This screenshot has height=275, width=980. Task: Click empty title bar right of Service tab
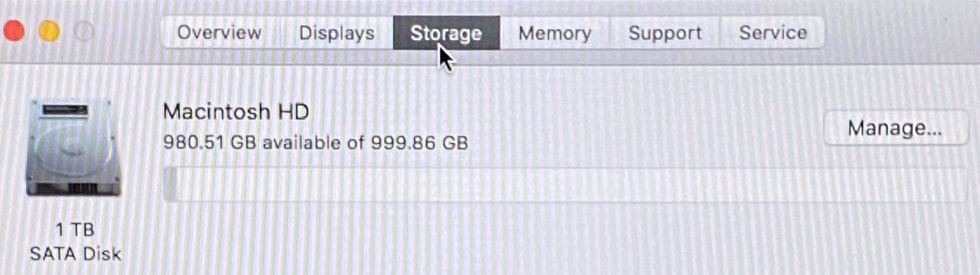click(x=898, y=33)
